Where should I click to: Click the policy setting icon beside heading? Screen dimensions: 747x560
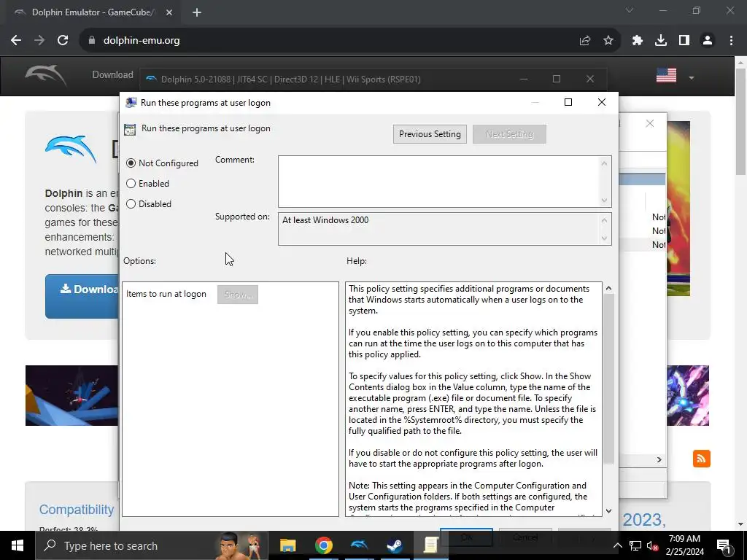[130, 129]
